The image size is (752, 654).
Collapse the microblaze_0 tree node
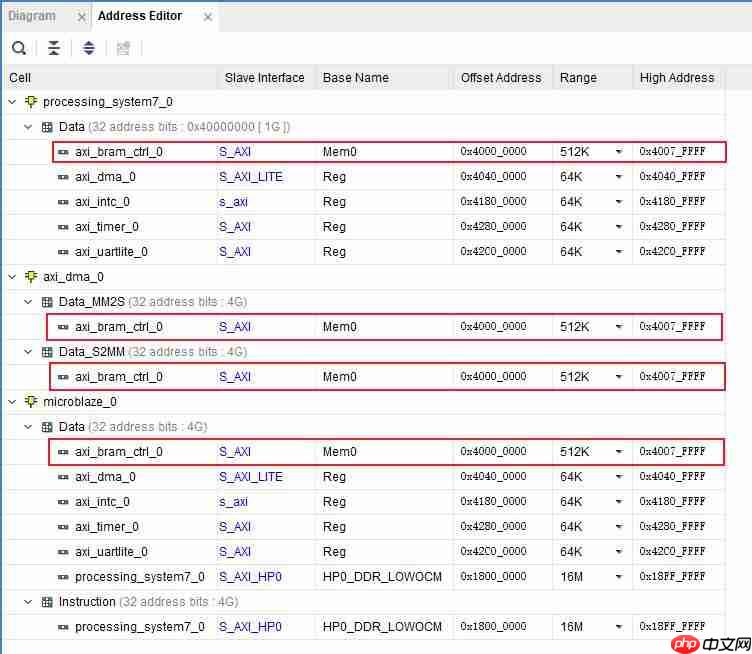click(x=12, y=402)
